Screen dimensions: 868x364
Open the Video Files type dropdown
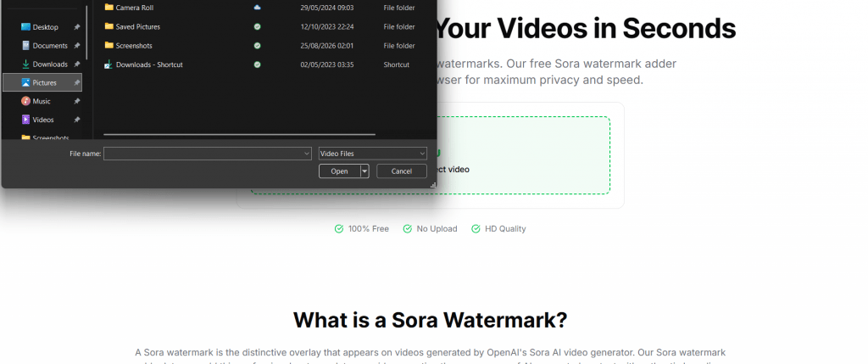click(x=373, y=154)
